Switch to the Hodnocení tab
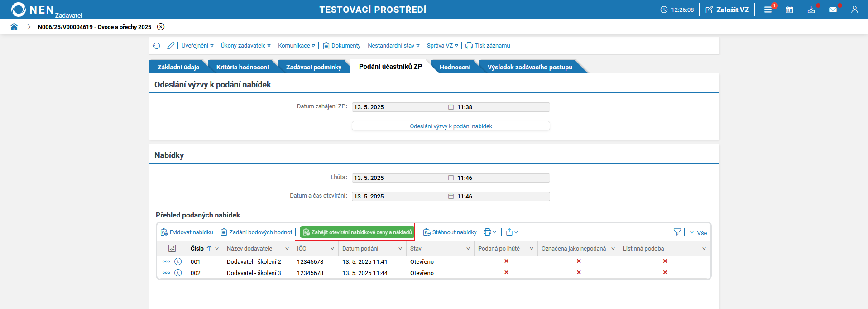The width and height of the screenshot is (868, 309). click(455, 67)
